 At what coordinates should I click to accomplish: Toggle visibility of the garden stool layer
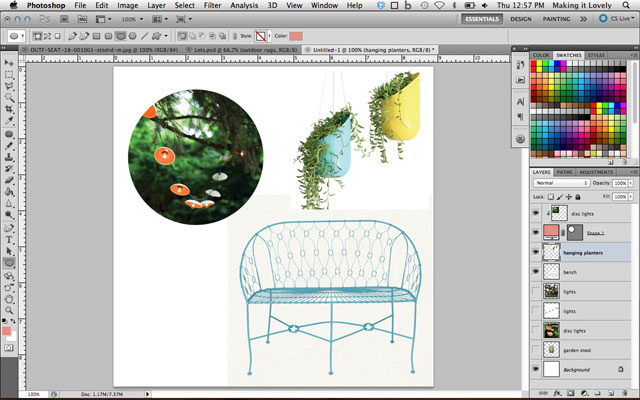click(537, 350)
